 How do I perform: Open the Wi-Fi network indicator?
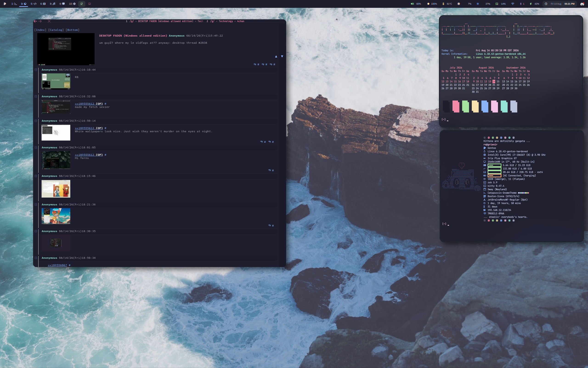[513, 4]
